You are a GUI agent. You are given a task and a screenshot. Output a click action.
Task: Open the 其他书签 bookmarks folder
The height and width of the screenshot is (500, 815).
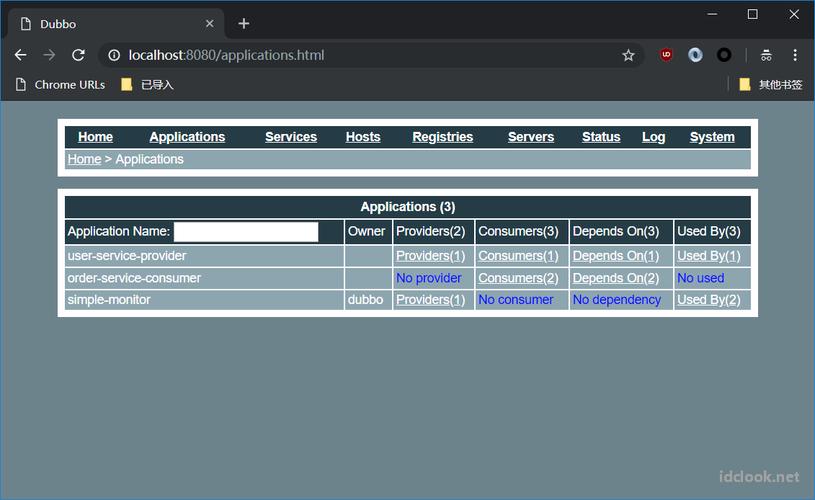(x=771, y=85)
